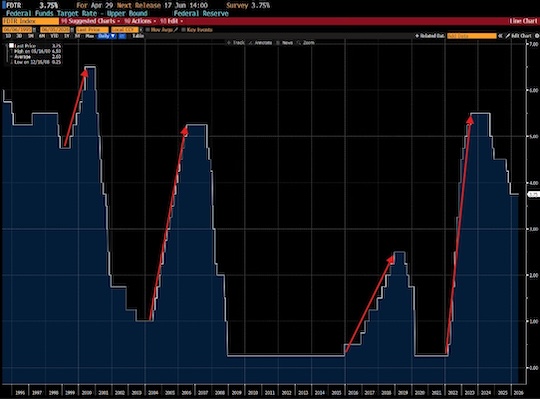Collapse panel with double-arrow icon
Image resolution: width=540 pixels, height=399 pixels.
pyautogui.click(x=500, y=36)
